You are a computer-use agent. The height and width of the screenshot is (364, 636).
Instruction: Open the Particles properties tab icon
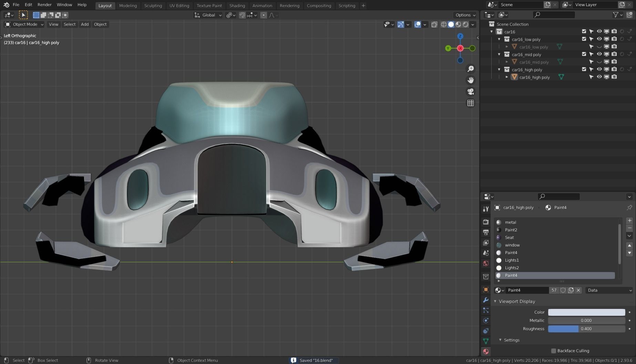point(486,310)
